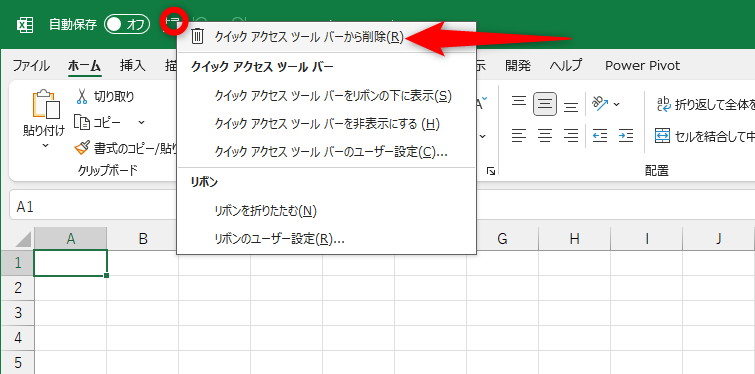755x374 pixels.
Task: Click the Excel application icon in title bar
Action: [x=25, y=25]
